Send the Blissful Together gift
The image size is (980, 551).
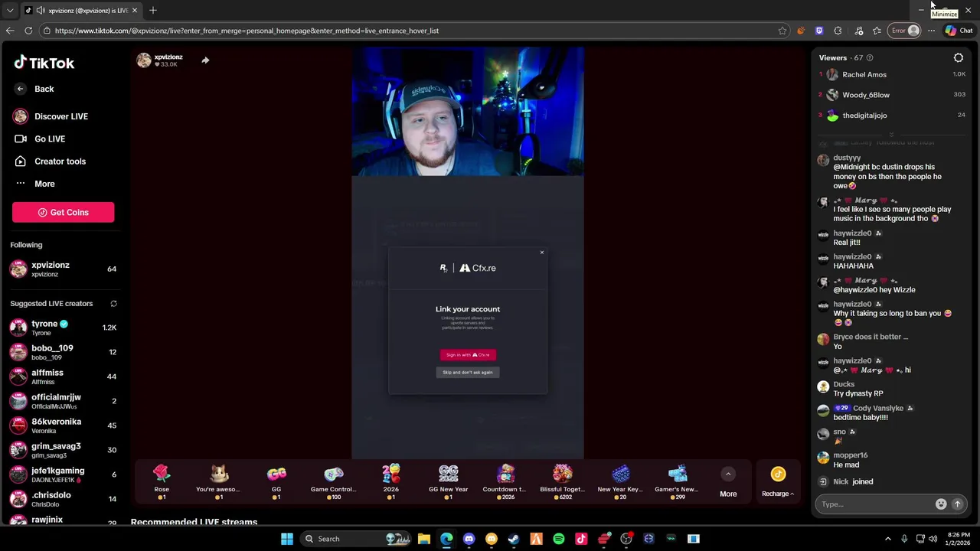click(x=563, y=482)
